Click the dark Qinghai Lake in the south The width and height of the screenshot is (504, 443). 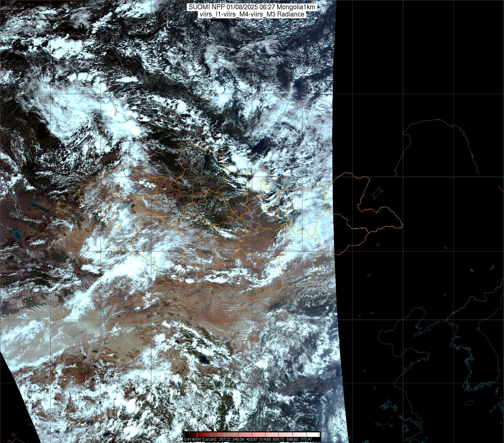coord(204,360)
